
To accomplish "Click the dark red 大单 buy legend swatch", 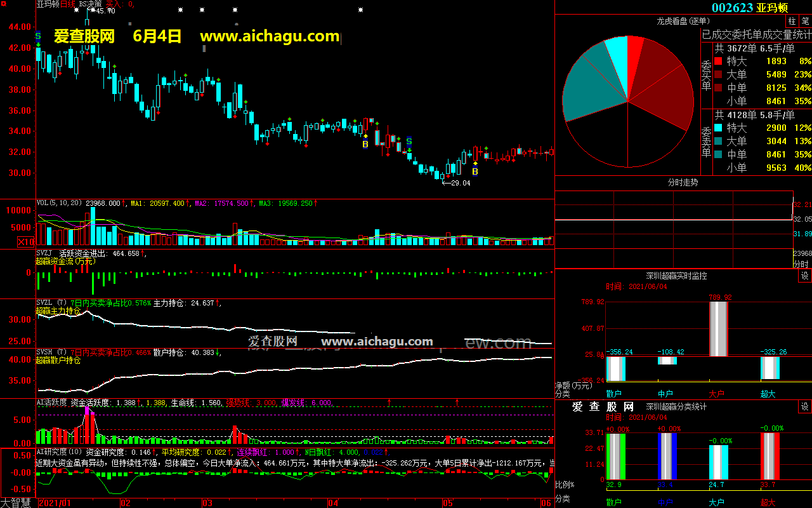I will tap(718, 75).
